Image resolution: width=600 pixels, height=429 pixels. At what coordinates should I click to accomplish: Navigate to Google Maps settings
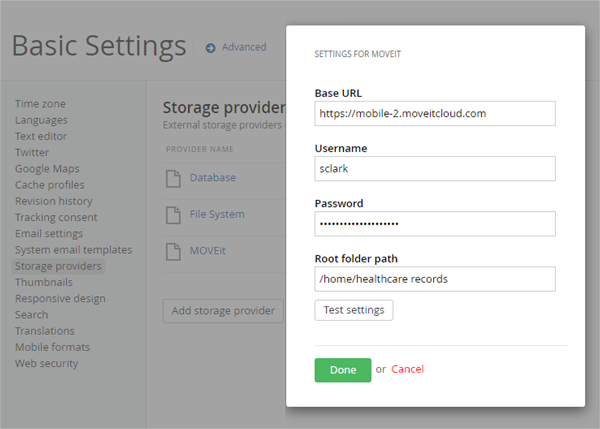47,169
